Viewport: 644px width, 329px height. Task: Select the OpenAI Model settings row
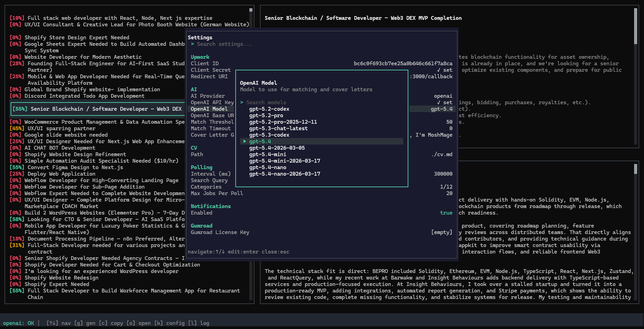209,109
